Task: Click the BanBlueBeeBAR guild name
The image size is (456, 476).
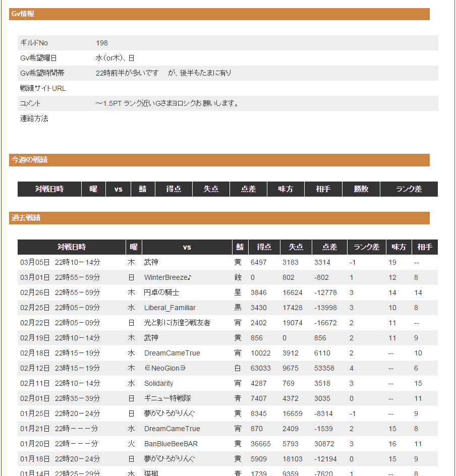Action: 170,444
